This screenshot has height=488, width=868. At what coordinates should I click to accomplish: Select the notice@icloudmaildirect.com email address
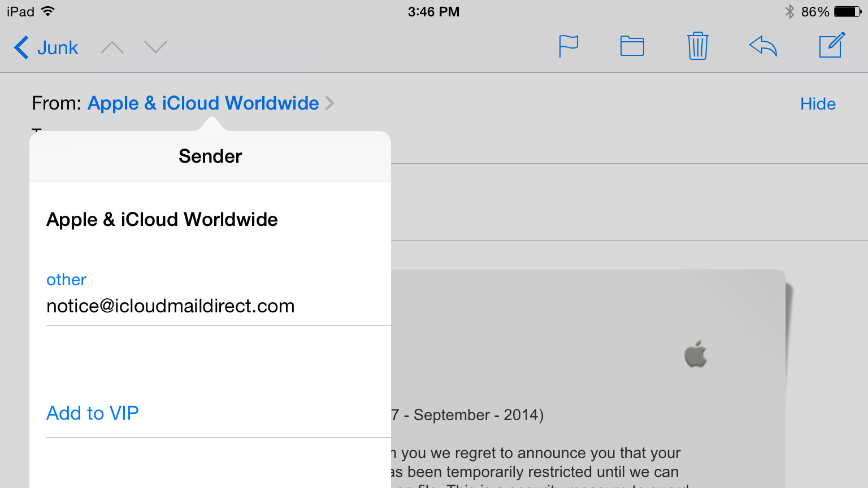(x=171, y=306)
